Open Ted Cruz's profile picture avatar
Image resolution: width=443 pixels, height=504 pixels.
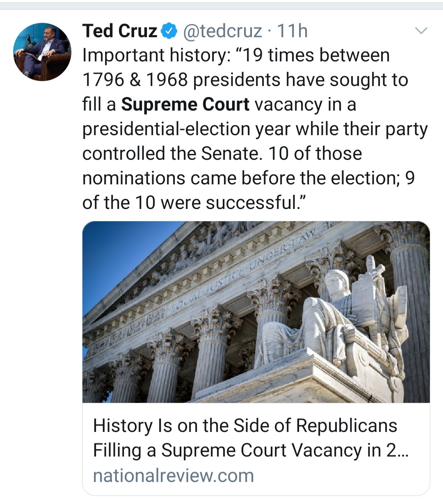coord(42,52)
